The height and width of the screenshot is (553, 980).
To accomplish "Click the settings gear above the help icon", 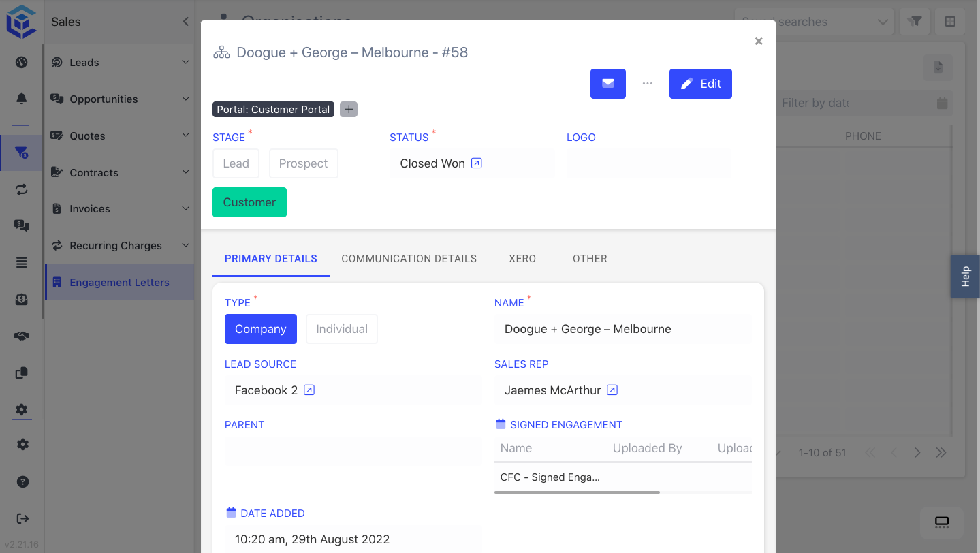I will (x=22, y=445).
